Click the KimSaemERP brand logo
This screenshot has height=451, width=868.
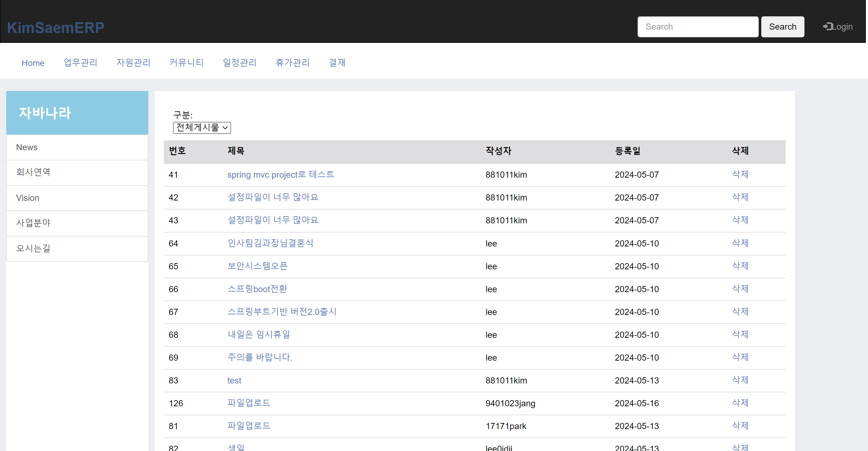pos(56,28)
